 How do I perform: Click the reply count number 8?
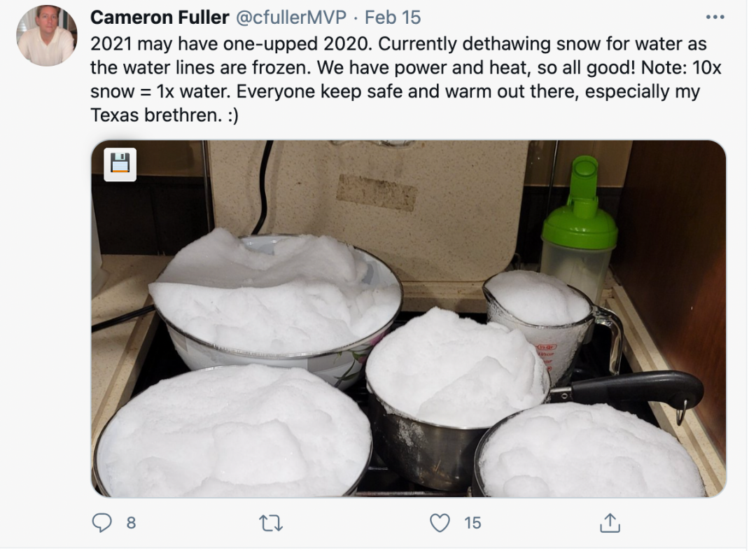[x=131, y=523]
